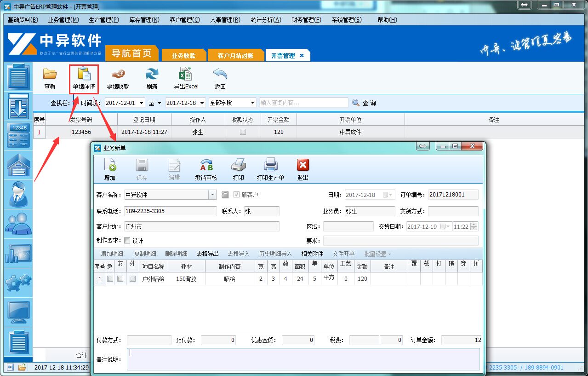Open the 统计分析(A) menu
The width and height of the screenshot is (588, 376).
pos(266,20)
